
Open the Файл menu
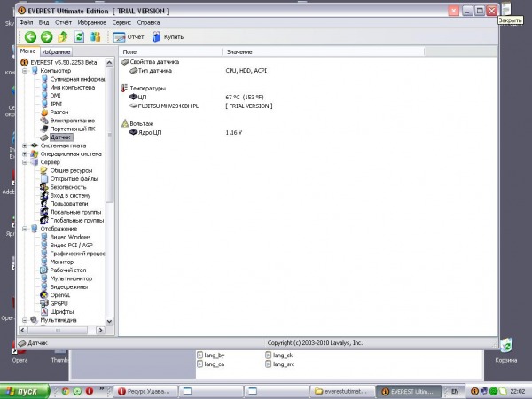pyautogui.click(x=26, y=23)
